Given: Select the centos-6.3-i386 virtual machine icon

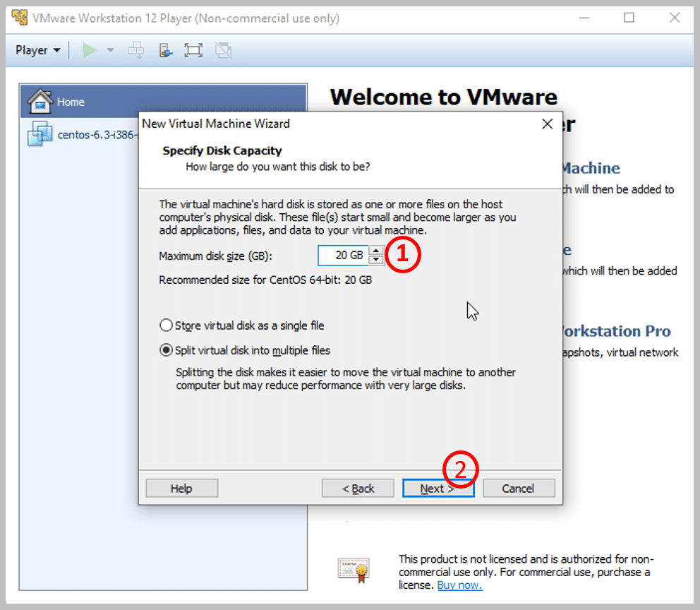Looking at the screenshot, I should [40, 133].
